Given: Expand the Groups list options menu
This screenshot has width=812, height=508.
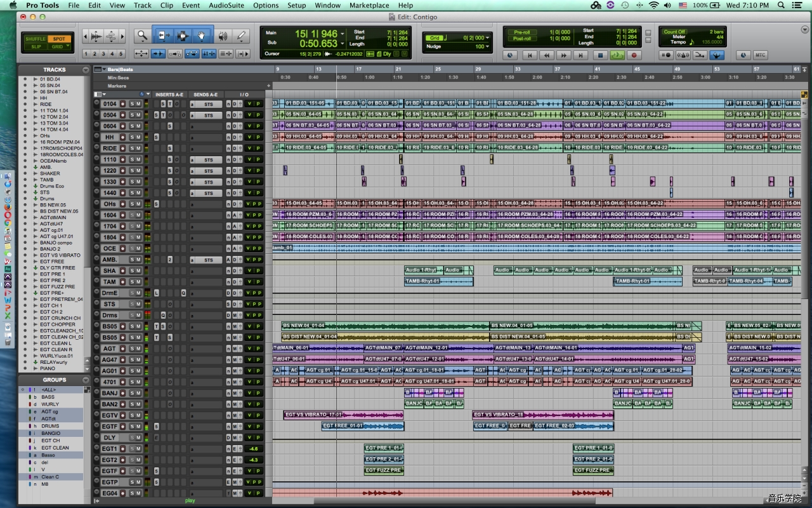Looking at the screenshot, I should [86, 380].
